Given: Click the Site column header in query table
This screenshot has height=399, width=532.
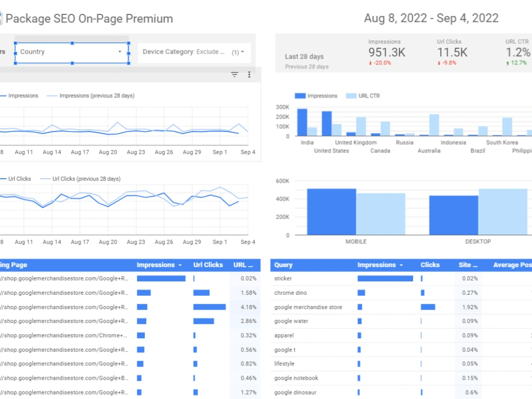Looking at the screenshot, I should (x=468, y=265).
